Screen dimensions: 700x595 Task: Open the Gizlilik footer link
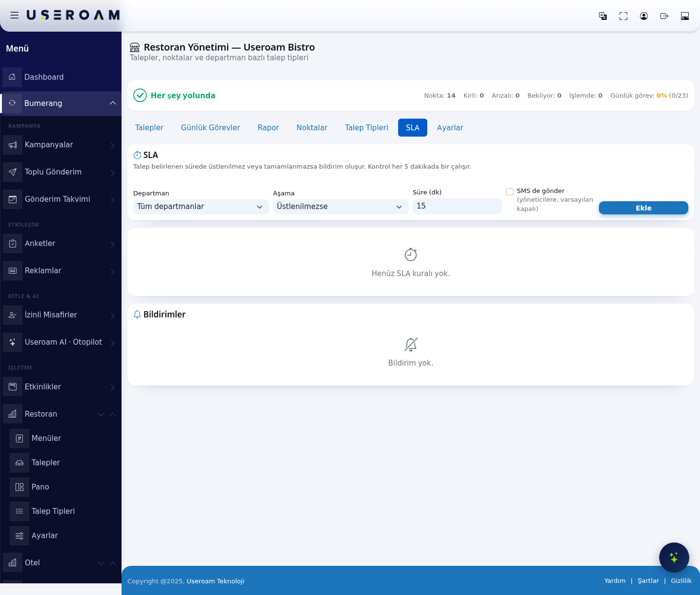pyautogui.click(x=681, y=580)
